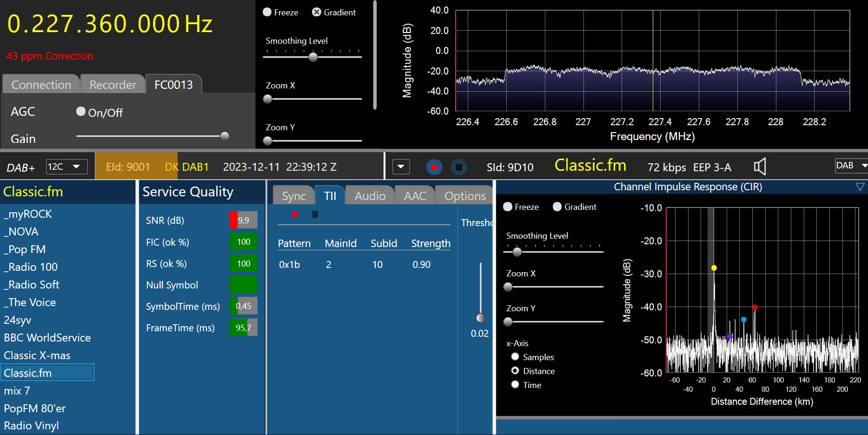Select Samples x-Axis option
This screenshot has height=435, width=868.
(515, 356)
